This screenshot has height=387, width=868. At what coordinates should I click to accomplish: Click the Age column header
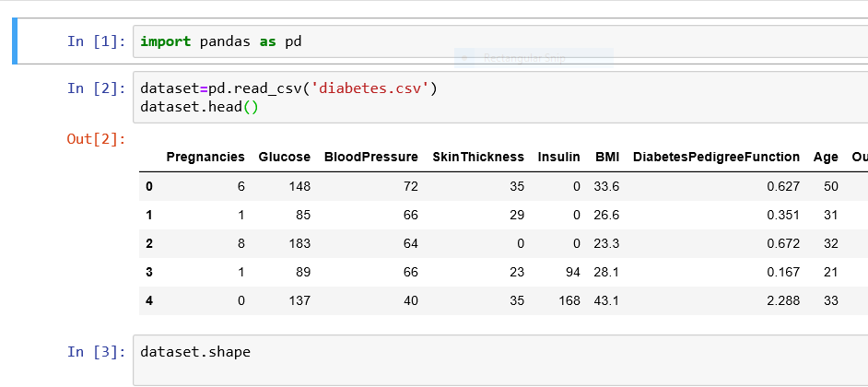(x=826, y=158)
